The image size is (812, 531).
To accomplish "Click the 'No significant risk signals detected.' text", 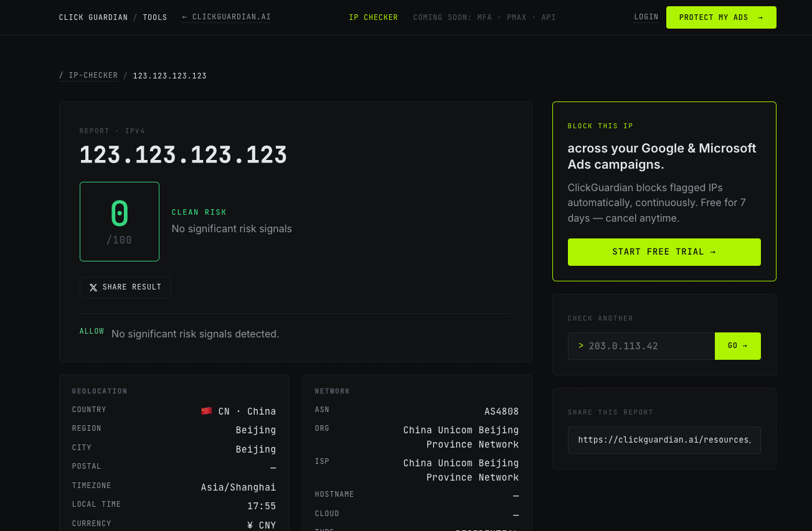I will (x=196, y=334).
